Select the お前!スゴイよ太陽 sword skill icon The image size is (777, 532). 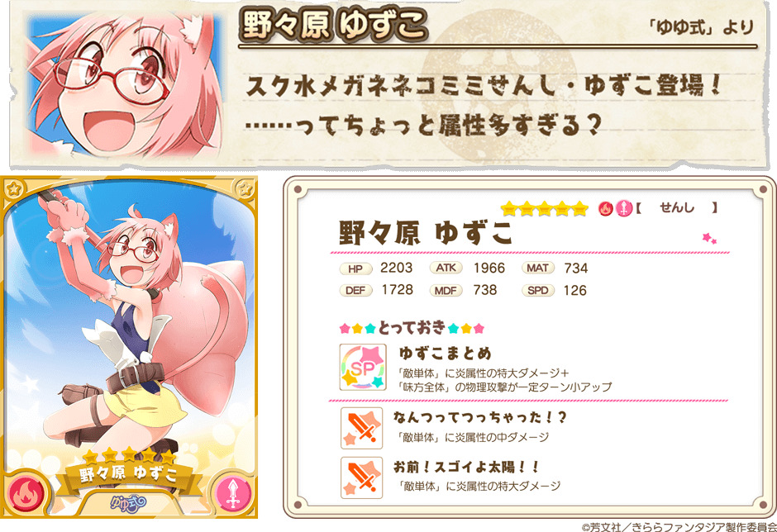coord(362,477)
